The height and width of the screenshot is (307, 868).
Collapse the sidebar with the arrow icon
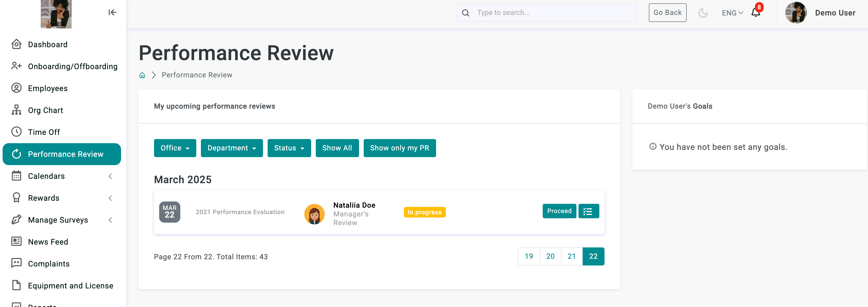tap(112, 12)
